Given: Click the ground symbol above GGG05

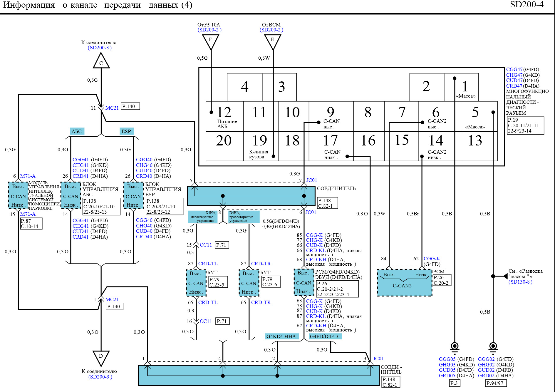Looking at the screenshot, I should [455, 348].
